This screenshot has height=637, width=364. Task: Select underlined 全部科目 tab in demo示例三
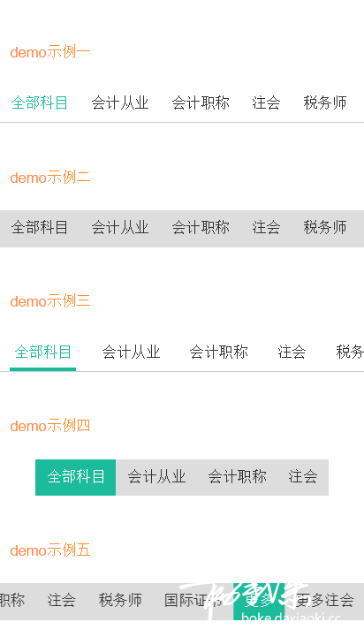pyautogui.click(x=43, y=352)
